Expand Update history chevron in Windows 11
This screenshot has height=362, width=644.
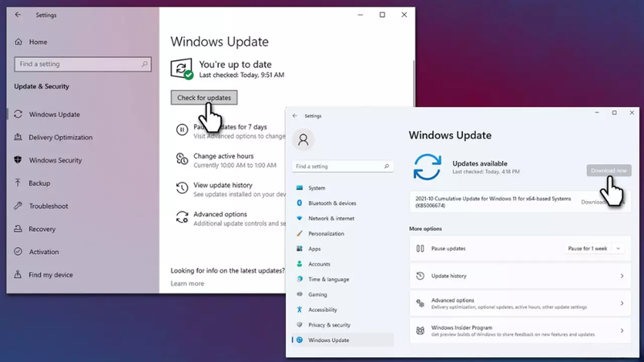pyautogui.click(x=621, y=276)
